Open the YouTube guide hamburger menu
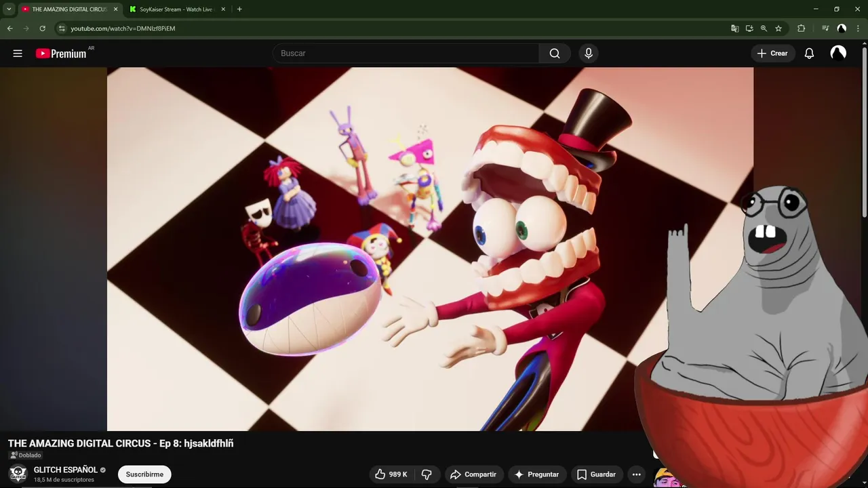Viewport: 868px width, 488px height. [18, 54]
